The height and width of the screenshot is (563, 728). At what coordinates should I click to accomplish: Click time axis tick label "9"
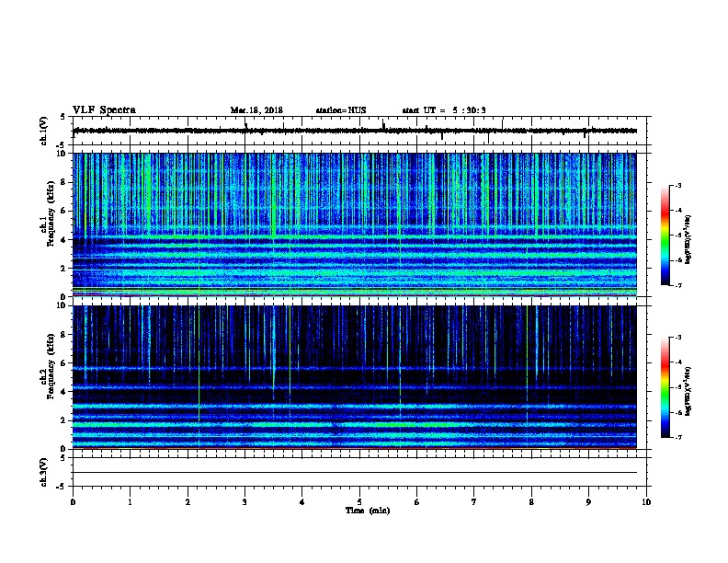(x=588, y=501)
